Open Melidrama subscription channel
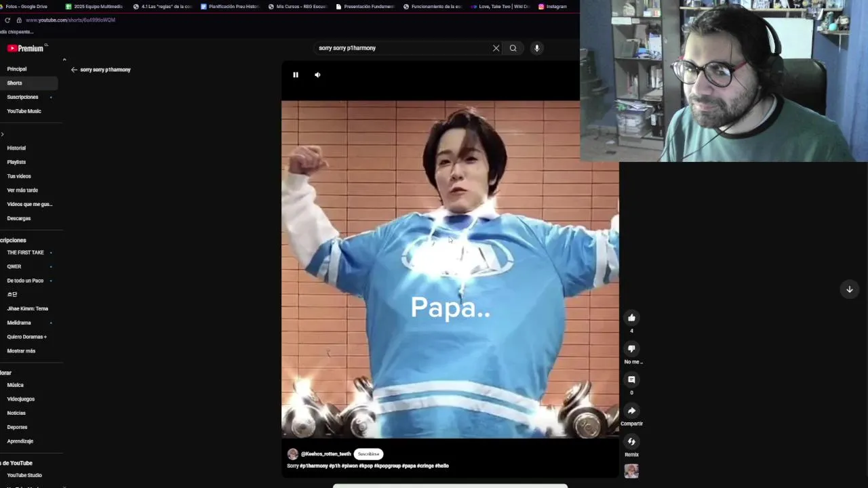The height and width of the screenshot is (488, 868). pos(19,323)
